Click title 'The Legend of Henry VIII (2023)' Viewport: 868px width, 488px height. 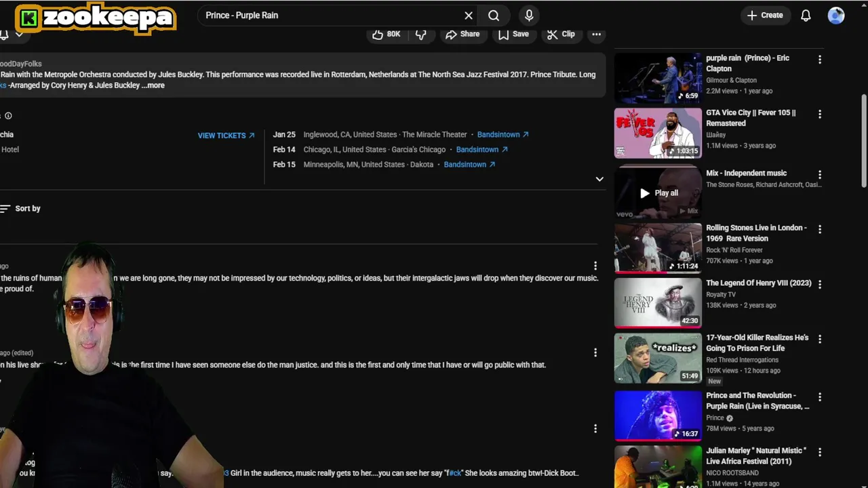(758, 283)
